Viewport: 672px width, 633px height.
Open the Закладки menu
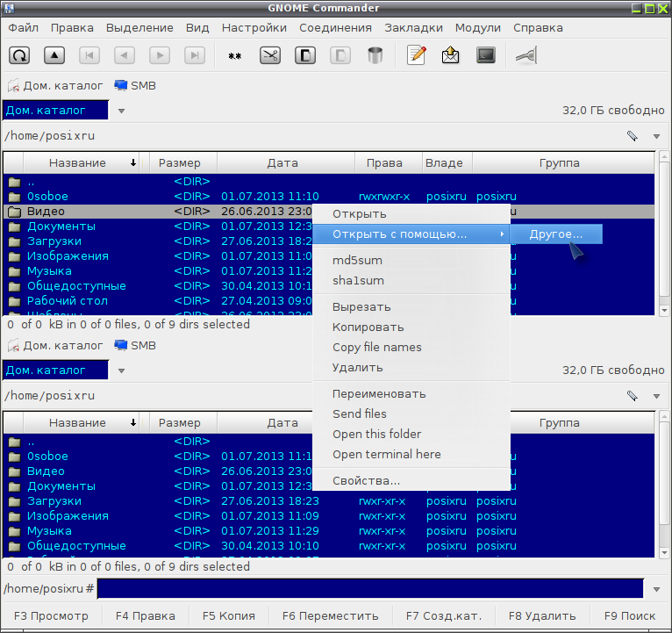click(x=413, y=28)
